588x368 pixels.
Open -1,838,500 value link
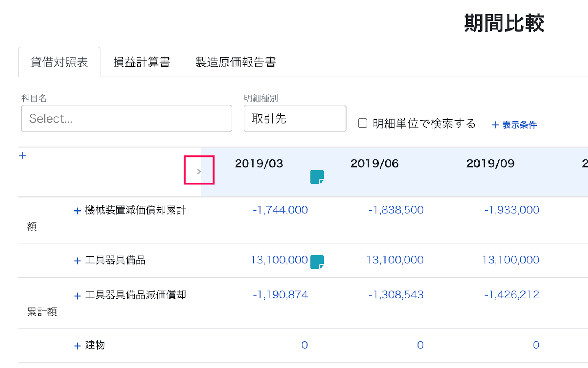click(396, 210)
